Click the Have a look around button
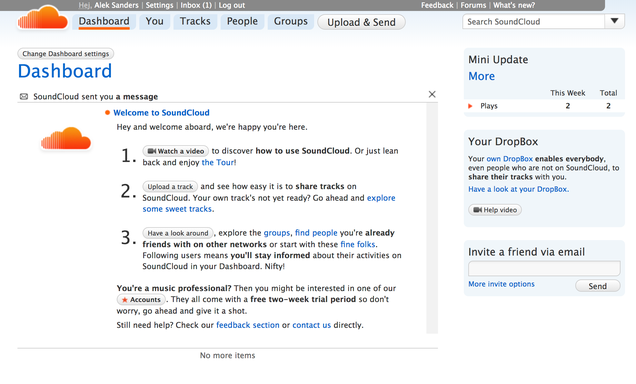 (x=178, y=233)
